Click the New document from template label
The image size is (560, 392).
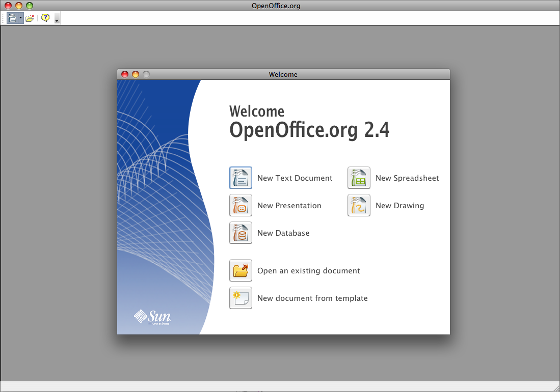coord(312,298)
